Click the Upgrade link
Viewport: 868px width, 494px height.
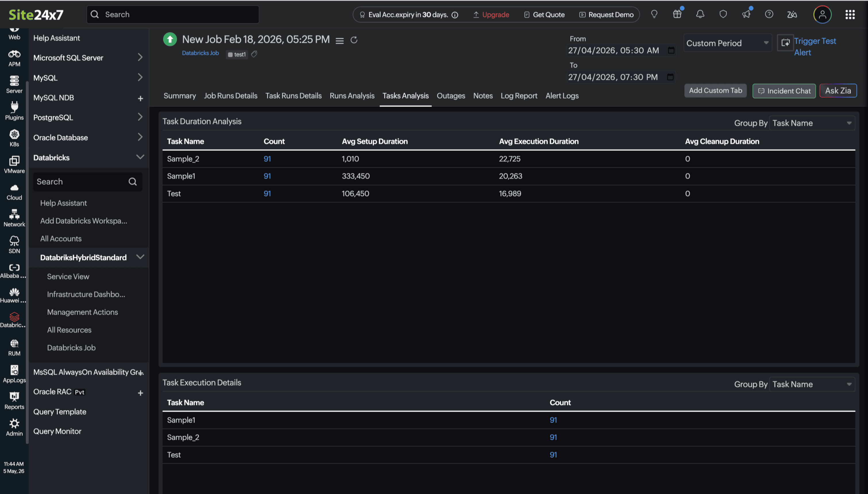point(491,15)
